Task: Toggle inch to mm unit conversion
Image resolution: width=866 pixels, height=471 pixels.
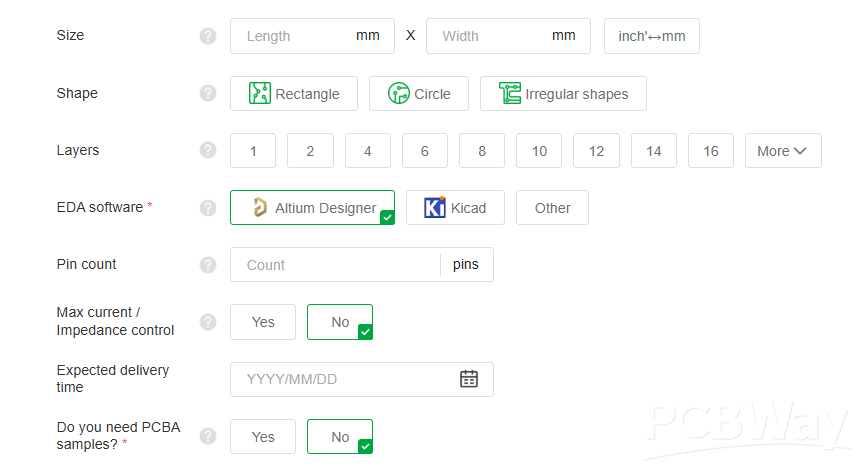Action: [651, 36]
